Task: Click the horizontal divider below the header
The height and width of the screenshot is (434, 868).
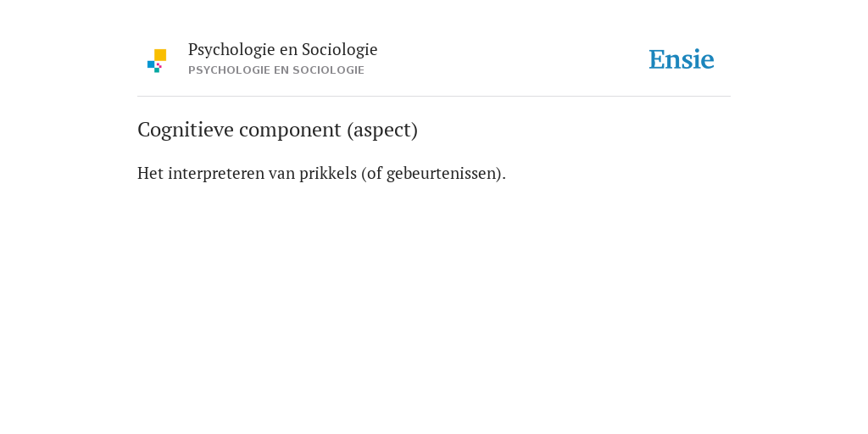Action: [434, 97]
